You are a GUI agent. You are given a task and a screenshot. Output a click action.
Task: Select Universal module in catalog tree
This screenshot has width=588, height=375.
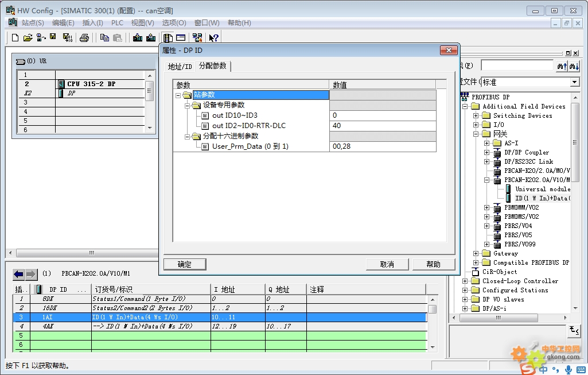coord(543,189)
